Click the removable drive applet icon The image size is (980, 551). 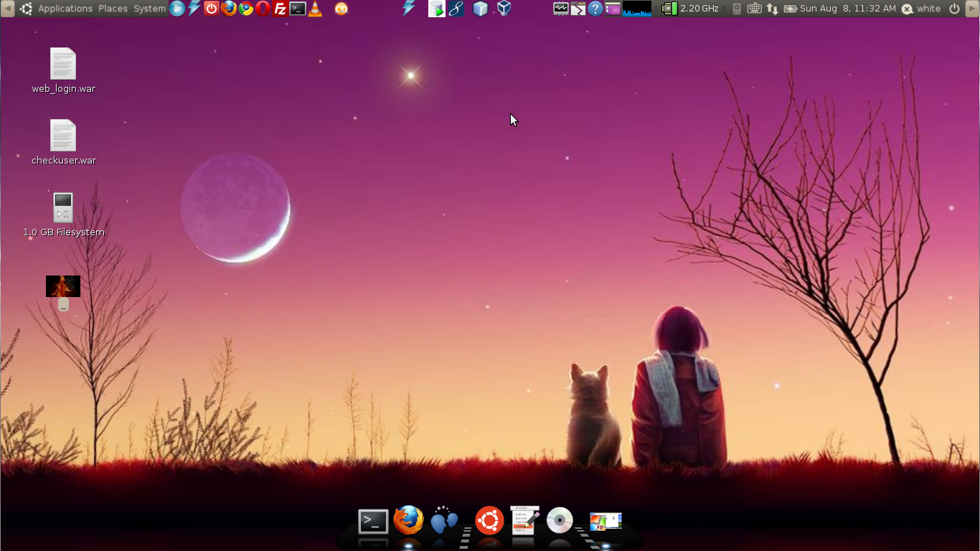coord(737,9)
